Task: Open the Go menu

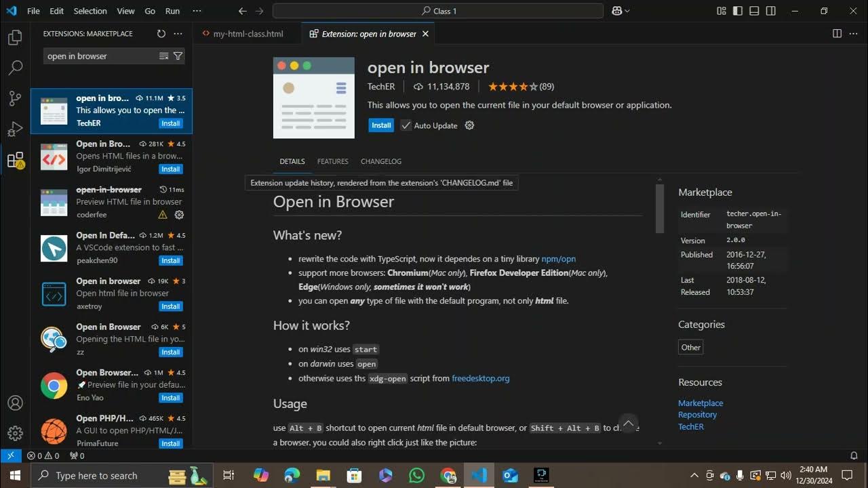Action: tap(150, 11)
